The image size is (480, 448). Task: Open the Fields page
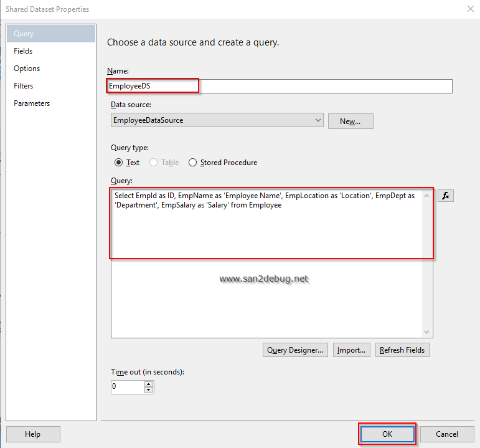pyautogui.click(x=23, y=51)
